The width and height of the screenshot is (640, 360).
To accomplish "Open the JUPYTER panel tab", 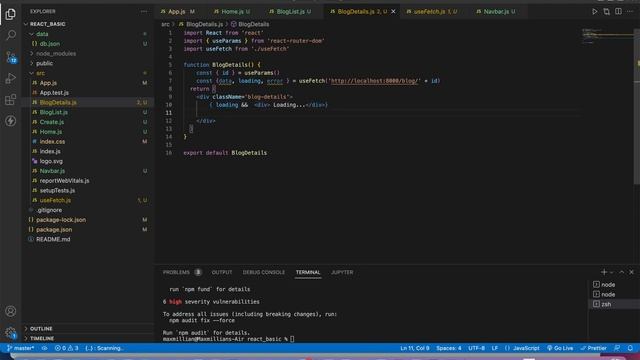I will coord(342,272).
